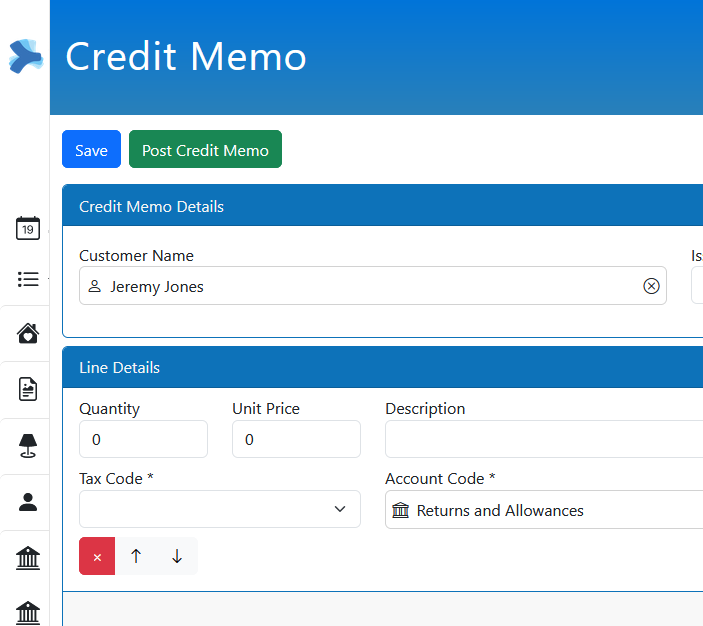The width and height of the screenshot is (703, 626).
Task: Open the calendar icon in the sidebar
Action: pos(28,228)
